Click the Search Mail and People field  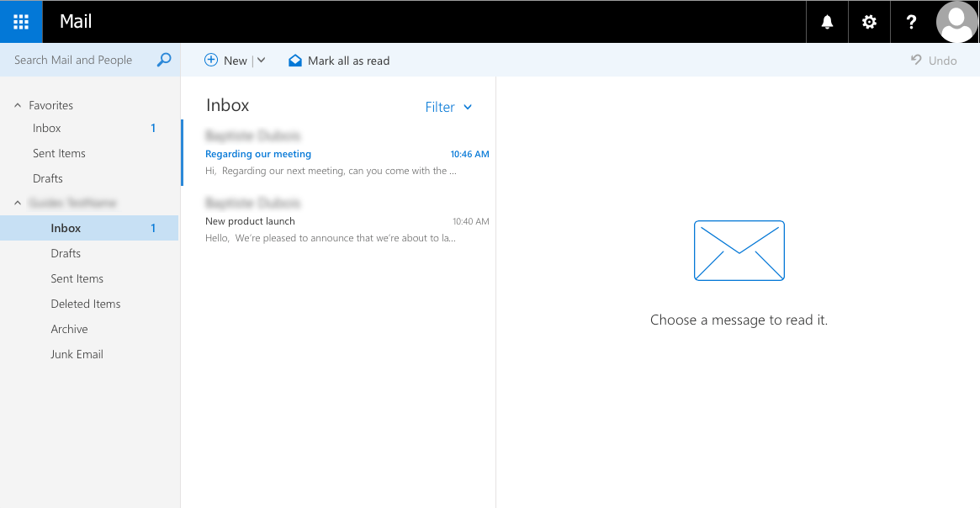tap(80, 60)
